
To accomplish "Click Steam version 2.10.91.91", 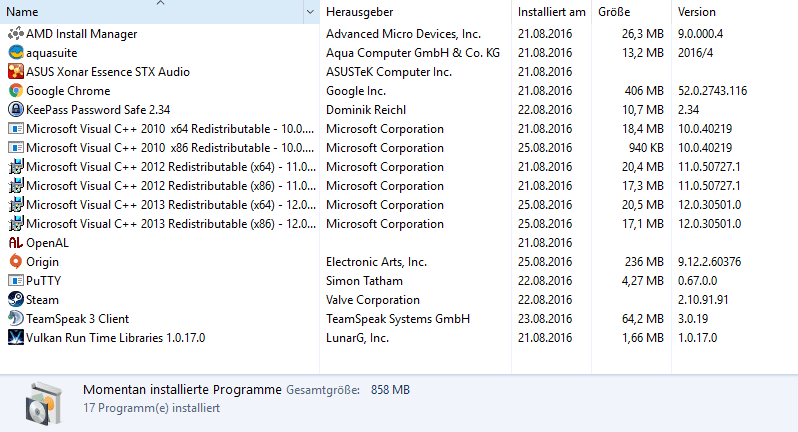I will [x=703, y=300].
